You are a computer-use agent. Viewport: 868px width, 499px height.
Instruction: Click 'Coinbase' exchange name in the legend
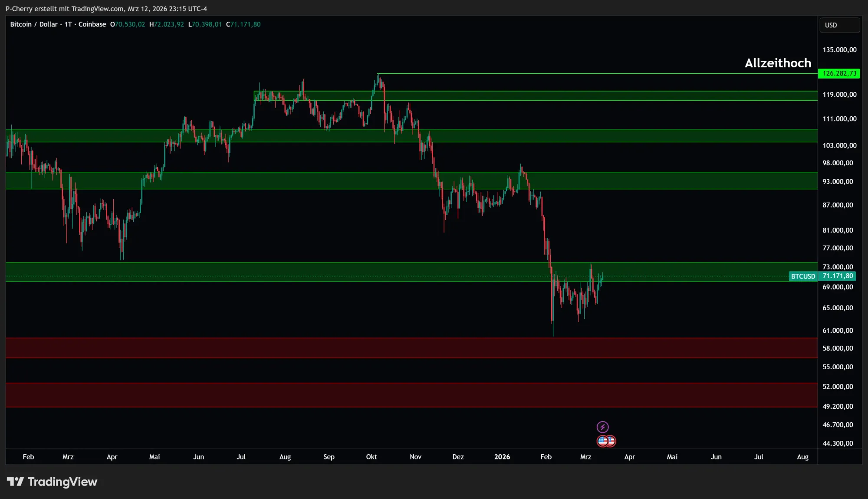(92, 24)
